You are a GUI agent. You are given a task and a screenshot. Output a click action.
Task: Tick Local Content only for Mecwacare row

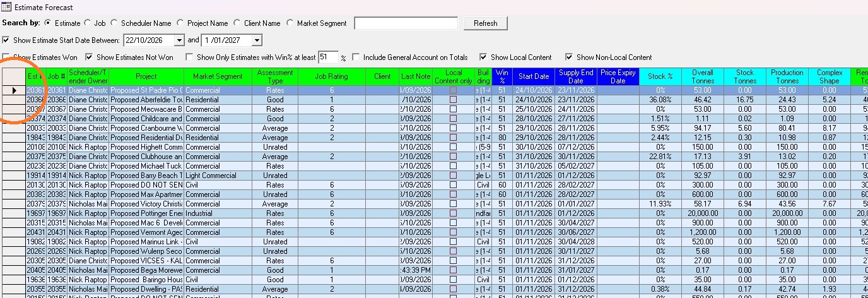(453, 109)
